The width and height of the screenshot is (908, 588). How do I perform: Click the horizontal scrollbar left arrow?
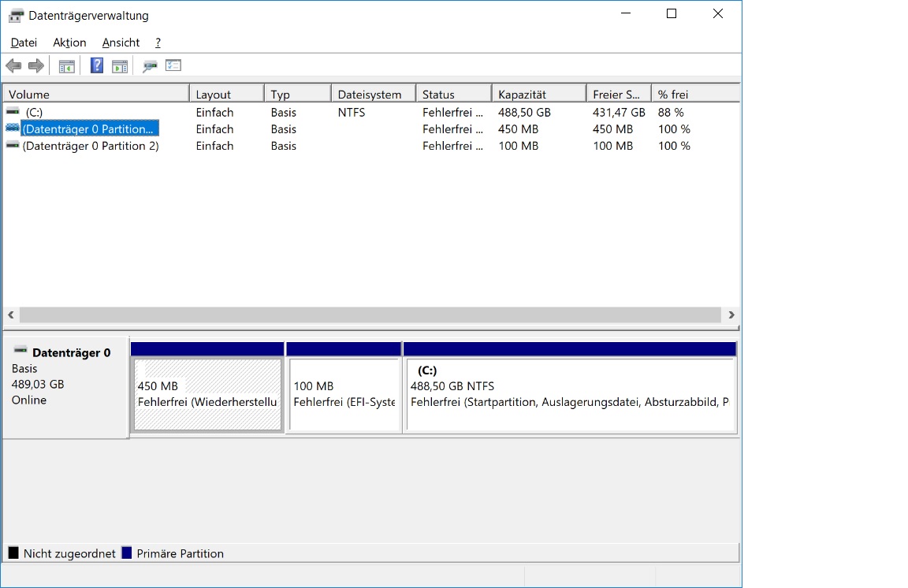click(x=11, y=314)
